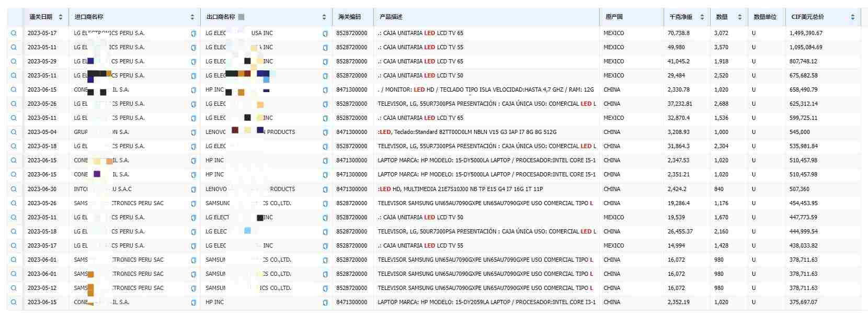Viewport: 868px width, 313px height.
Task: Click HS code 8471300000 in the 545,000 row
Action: (x=352, y=132)
